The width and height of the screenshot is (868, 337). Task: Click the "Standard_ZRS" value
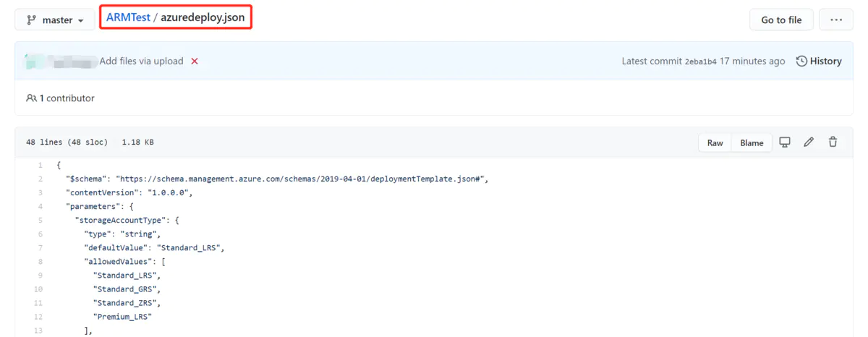[x=127, y=303]
